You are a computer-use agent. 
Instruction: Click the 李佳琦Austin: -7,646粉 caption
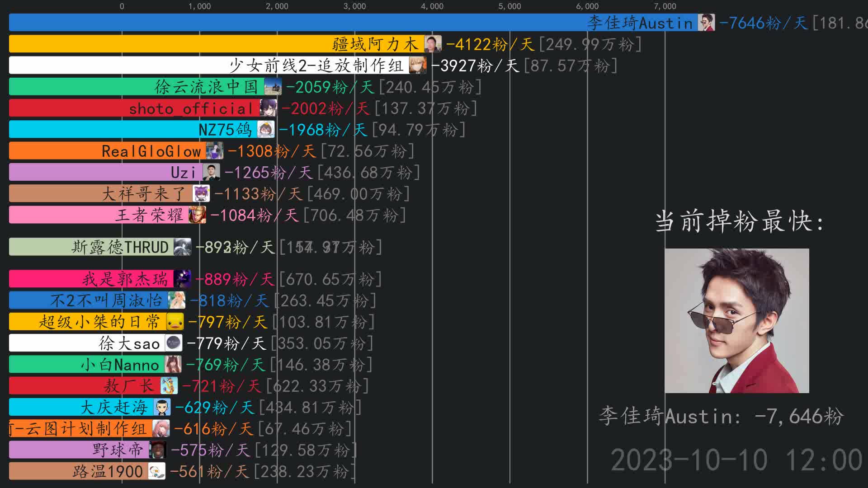coord(721,416)
